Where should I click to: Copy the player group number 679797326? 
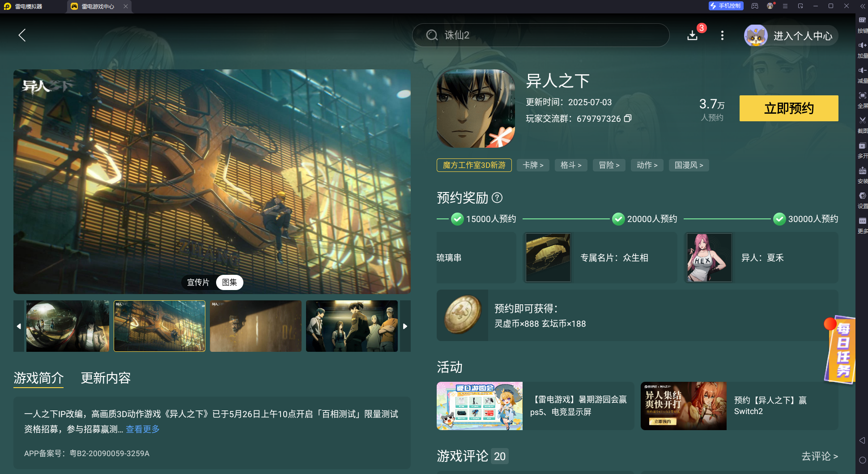pos(628,118)
